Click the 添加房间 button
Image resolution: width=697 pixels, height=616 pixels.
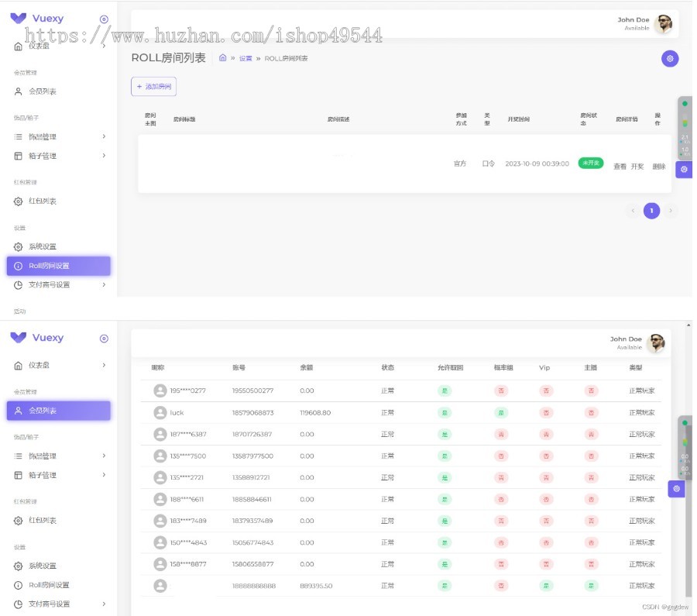(153, 86)
